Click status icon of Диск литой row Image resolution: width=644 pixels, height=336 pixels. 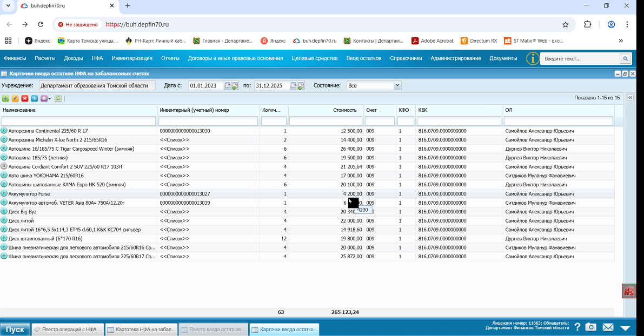point(4,221)
